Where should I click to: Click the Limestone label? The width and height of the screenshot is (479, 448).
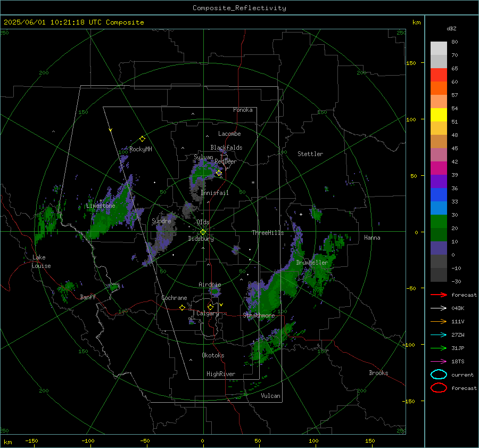(101, 206)
